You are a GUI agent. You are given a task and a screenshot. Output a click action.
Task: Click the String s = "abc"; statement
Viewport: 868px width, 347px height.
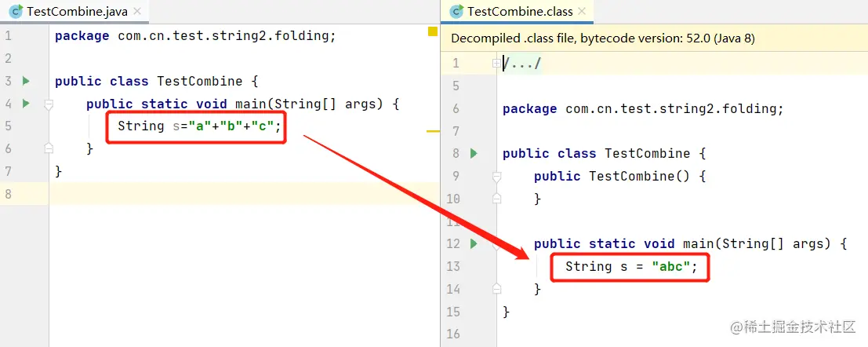631,267
